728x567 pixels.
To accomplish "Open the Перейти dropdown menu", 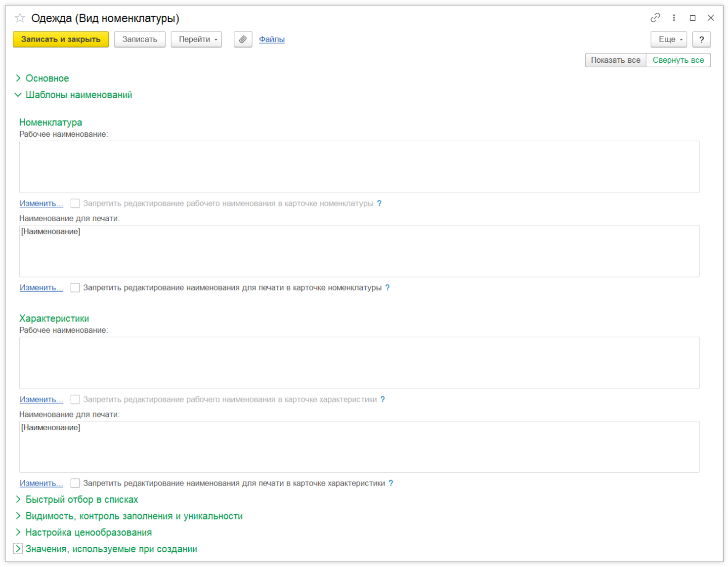I will (196, 40).
